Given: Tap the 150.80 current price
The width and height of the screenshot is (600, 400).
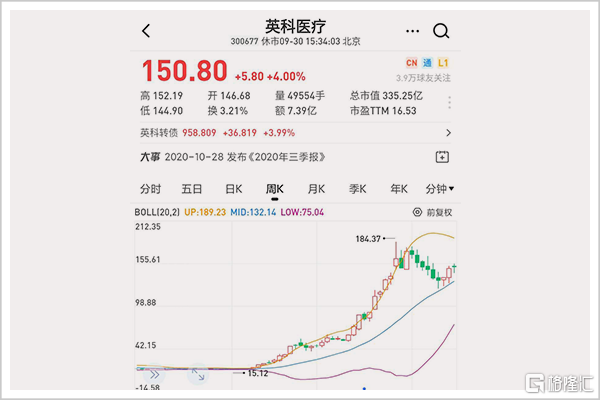Looking at the screenshot, I should 184,71.
